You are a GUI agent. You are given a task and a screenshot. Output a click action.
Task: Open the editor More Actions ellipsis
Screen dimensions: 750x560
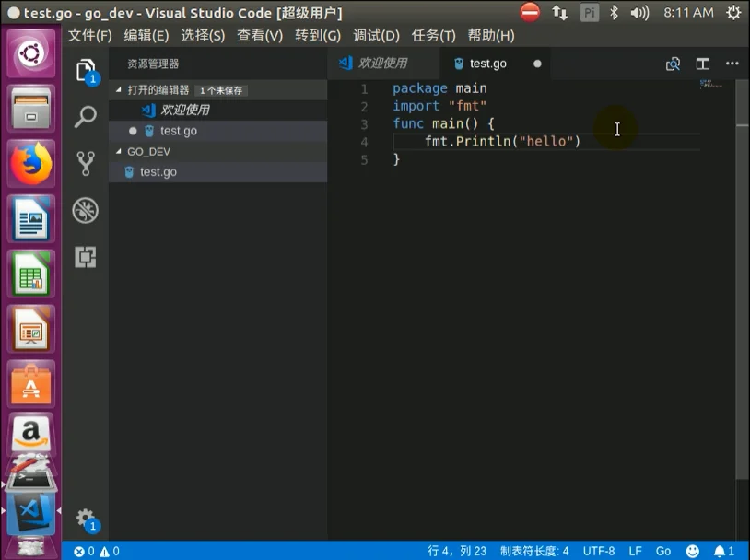pos(732,64)
